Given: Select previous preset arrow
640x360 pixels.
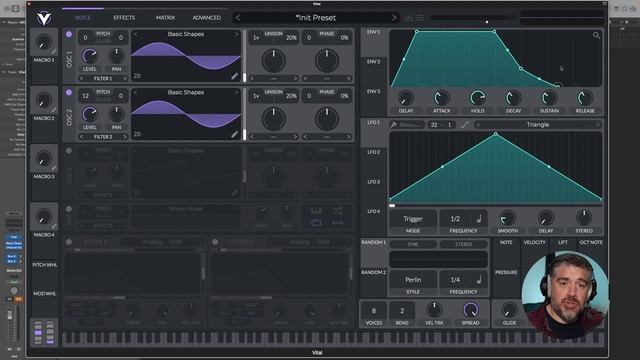Looking at the screenshot, I should [x=238, y=18].
